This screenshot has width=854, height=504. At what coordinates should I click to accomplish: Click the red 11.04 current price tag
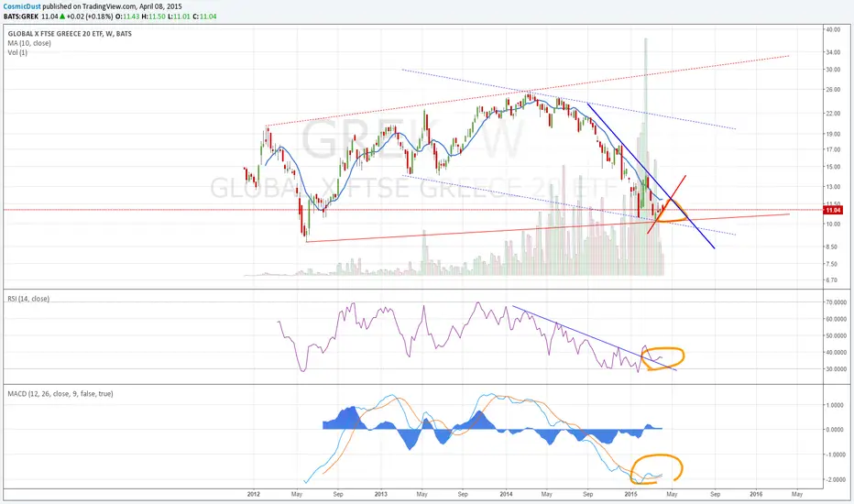tap(833, 210)
